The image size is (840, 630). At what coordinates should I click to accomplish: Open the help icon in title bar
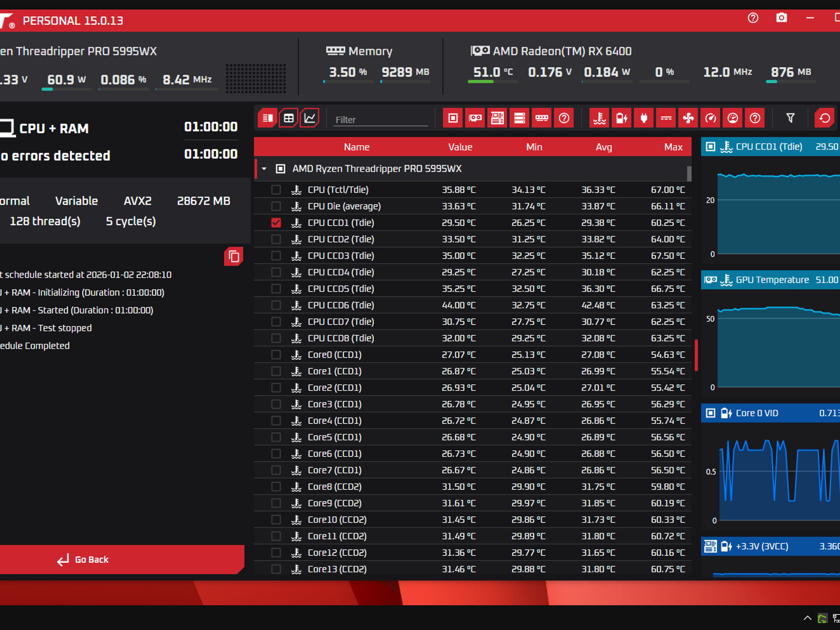click(x=753, y=18)
